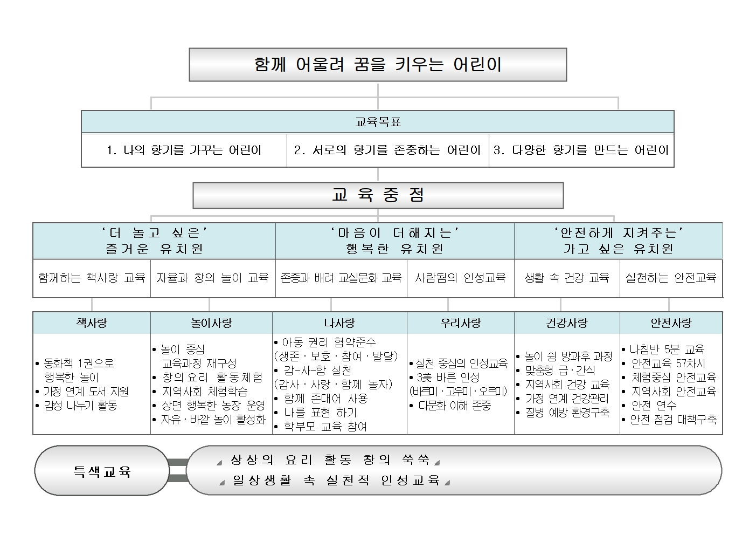Click the '건강사랑' column header
The width and height of the screenshot is (756, 535).
coord(567,323)
